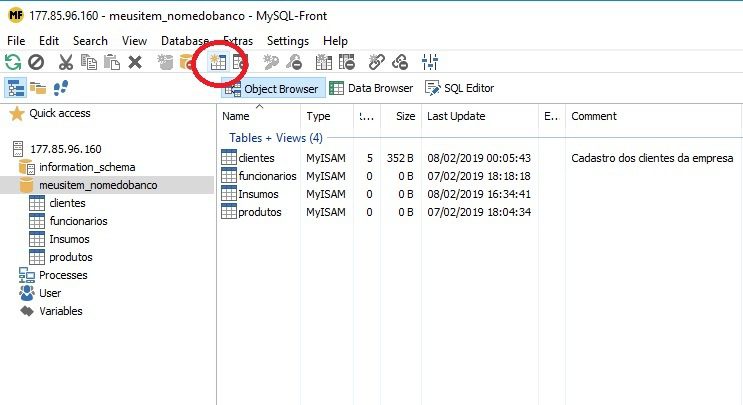The width and height of the screenshot is (743, 405).
Task: Sort list by Name column header
Action: 258,116
